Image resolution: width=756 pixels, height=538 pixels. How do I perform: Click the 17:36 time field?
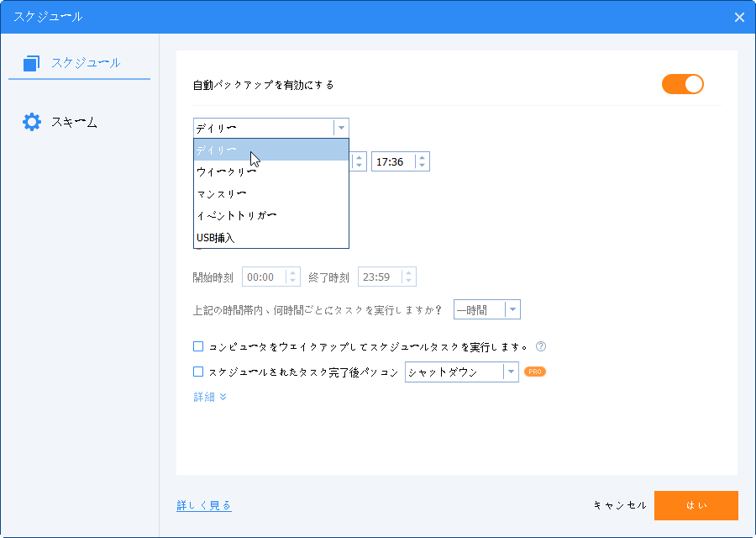[393, 161]
